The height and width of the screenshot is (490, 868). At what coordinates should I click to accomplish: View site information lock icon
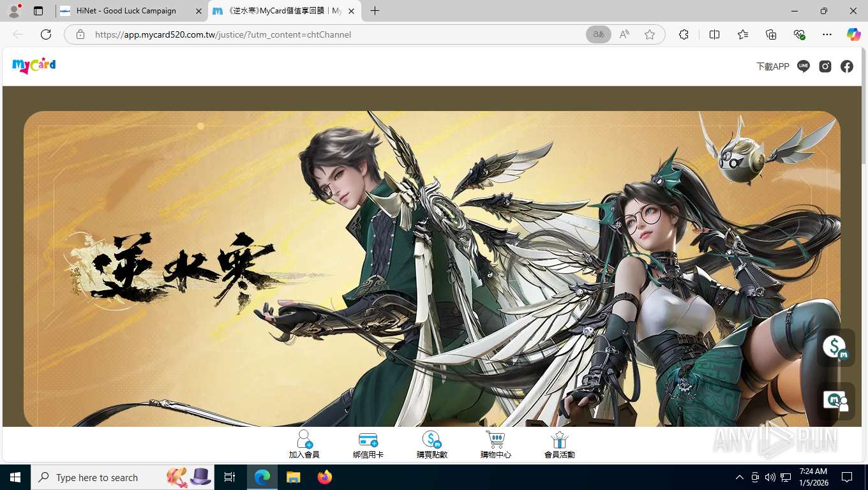click(x=80, y=34)
